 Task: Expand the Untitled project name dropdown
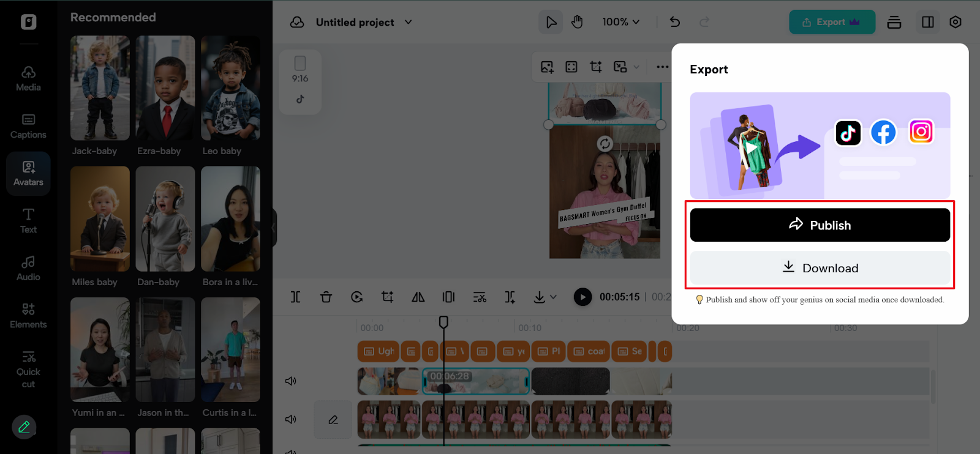pos(409,23)
